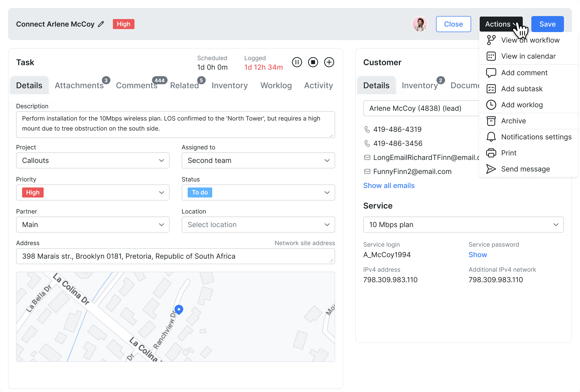Click into the Address text field
The height and width of the screenshot is (392, 580).
click(175, 256)
